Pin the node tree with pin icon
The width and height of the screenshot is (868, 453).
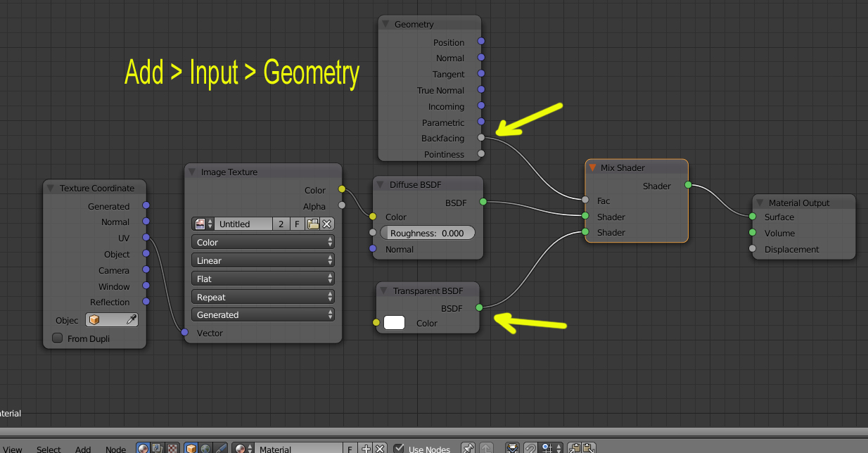(468, 449)
